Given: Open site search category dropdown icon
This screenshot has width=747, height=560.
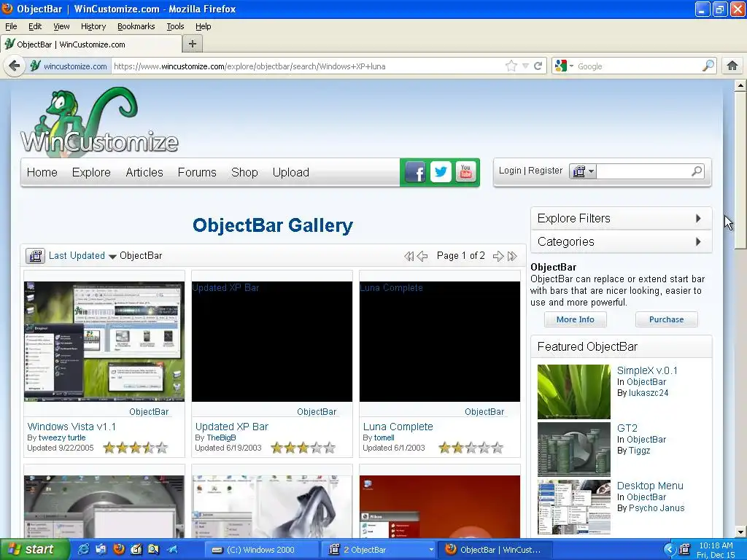Looking at the screenshot, I should [583, 171].
